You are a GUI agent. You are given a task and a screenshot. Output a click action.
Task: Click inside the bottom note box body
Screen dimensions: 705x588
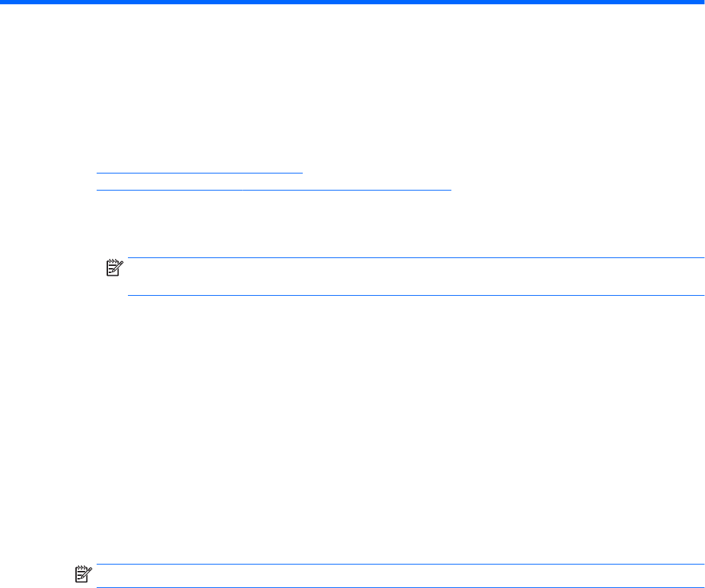tap(400, 576)
